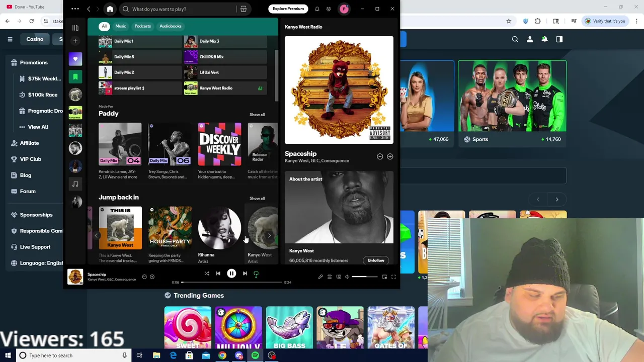This screenshot has width=644, height=362.
Task: Open Chill R&B Mix shortcut
Action: click(x=225, y=57)
